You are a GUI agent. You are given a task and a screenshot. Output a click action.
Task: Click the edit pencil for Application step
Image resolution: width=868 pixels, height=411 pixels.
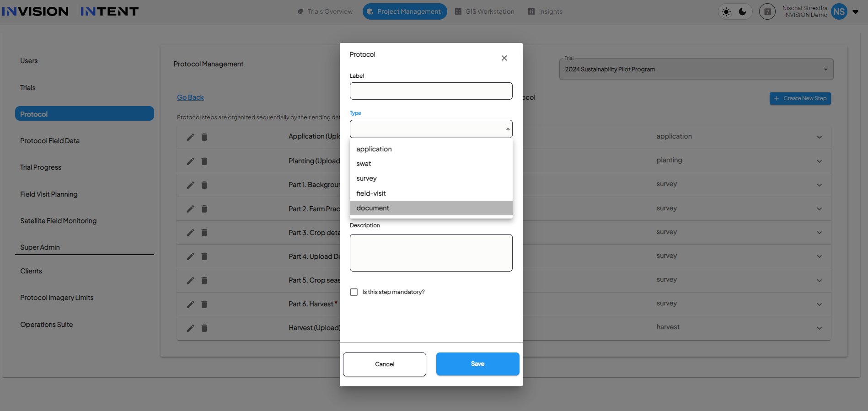coord(190,137)
